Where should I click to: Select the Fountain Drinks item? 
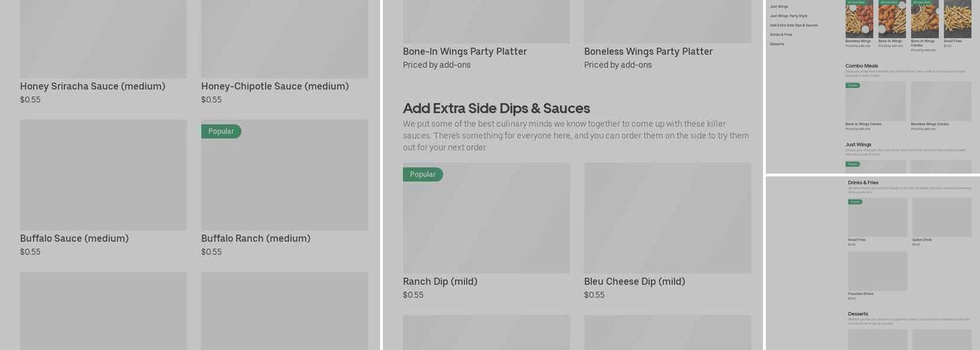click(x=878, y=276)
